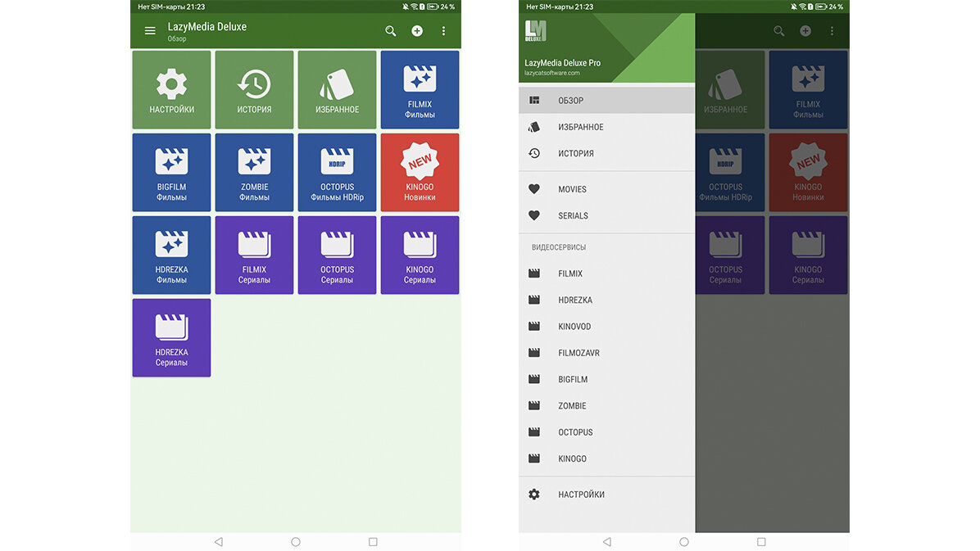Viewport: 980px width, 551px height.
Task: Tap dimmed FILMIX Фильмы tile behind drawer
Action: tap(808, 89)
